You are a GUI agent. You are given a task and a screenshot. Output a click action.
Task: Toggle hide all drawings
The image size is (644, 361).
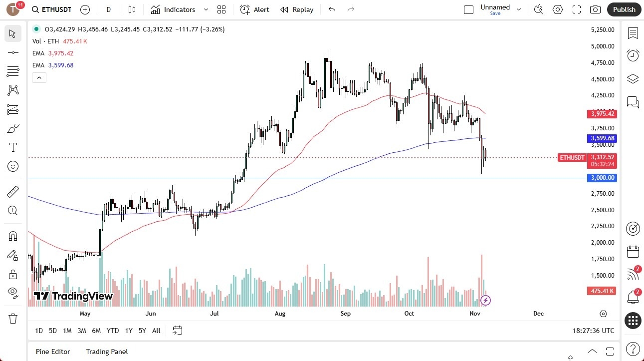click(x=13, y=293)
